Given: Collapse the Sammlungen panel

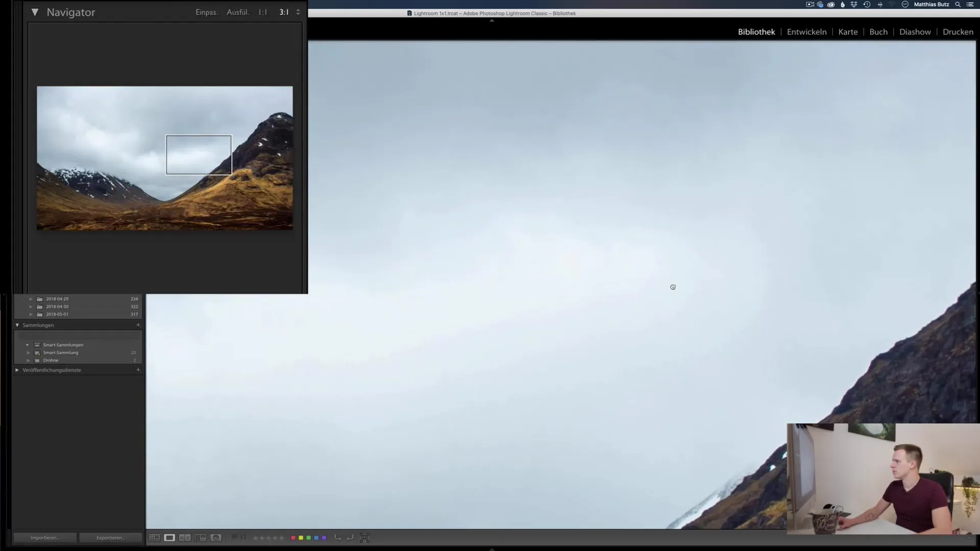Looking at the screenshot, I should coord(17,325).
